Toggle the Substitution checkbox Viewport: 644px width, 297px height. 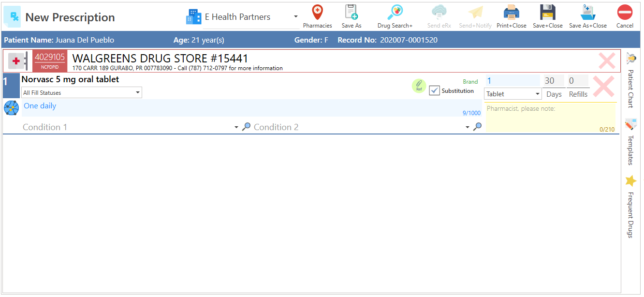point(434,90)
